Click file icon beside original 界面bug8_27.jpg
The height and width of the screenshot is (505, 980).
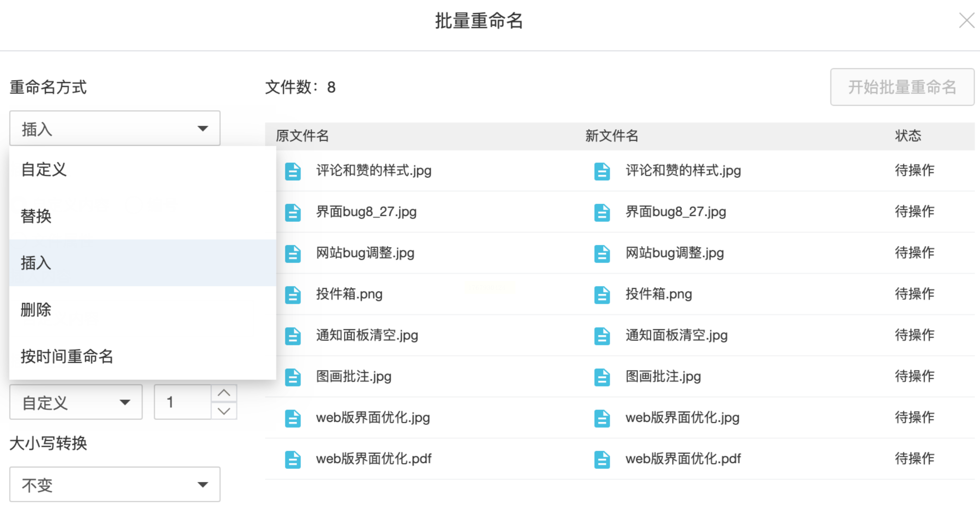[x=293, y=212]
